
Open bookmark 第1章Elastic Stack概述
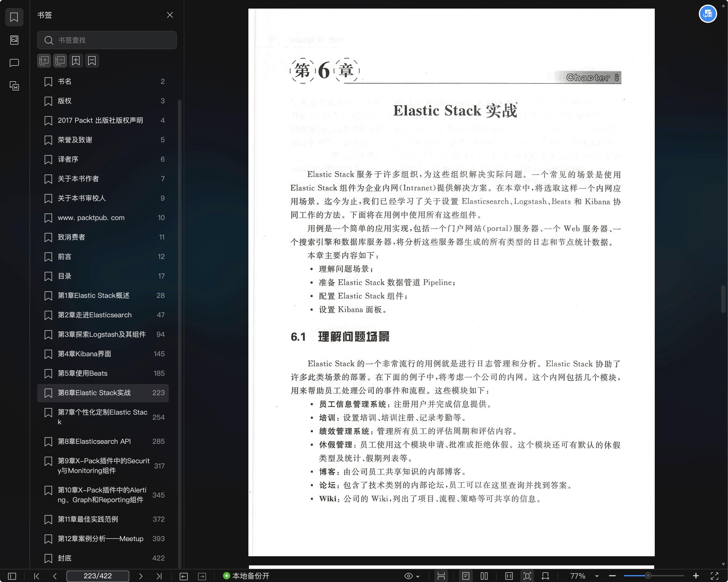pos(103,295)
